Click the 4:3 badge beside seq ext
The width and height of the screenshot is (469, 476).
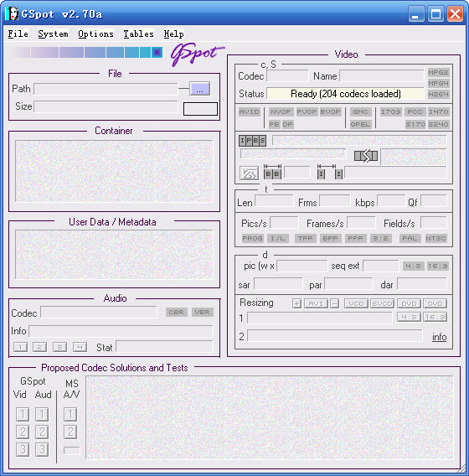(x=413, y=266)
